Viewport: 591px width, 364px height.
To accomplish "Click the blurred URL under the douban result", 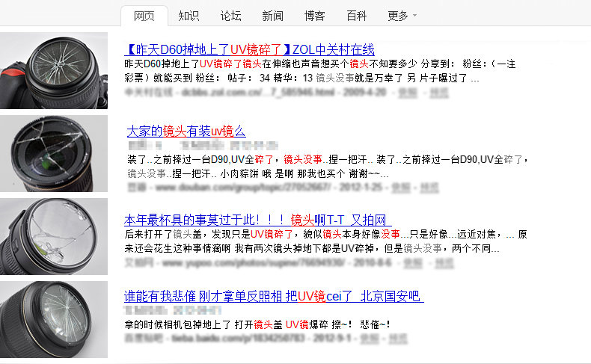I will (243, 187).
